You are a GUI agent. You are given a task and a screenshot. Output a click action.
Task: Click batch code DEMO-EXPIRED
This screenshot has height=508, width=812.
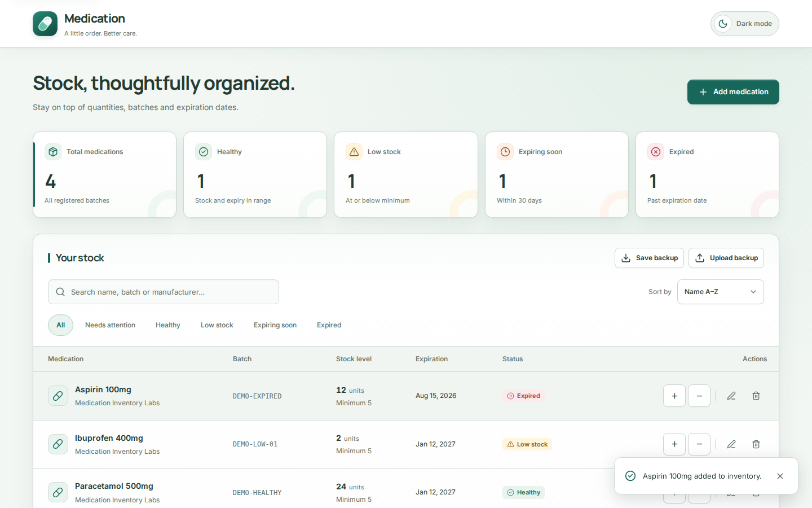pos(257,396)
